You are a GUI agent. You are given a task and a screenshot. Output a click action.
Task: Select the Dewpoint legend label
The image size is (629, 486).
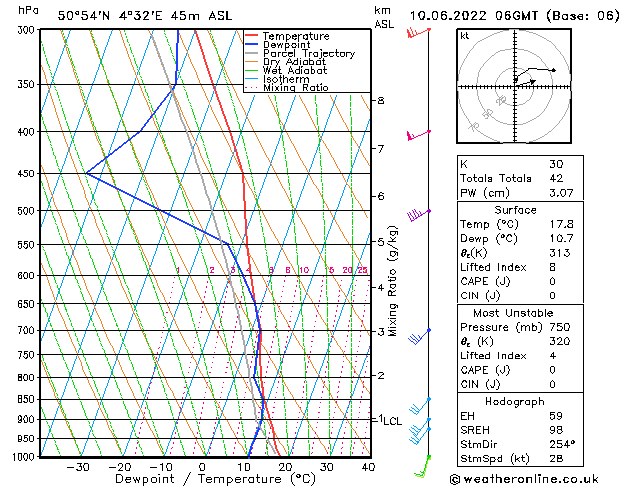(x=286, y=45)
